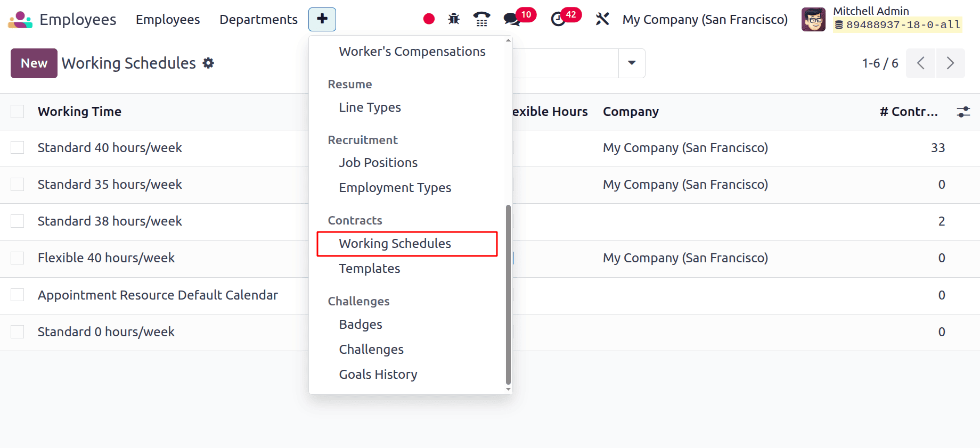Image resolution: width=980 pixels, height=448 pixels.
Task: Tick the Standard 40 hours/week checkbox
Action: click(18, 148)
